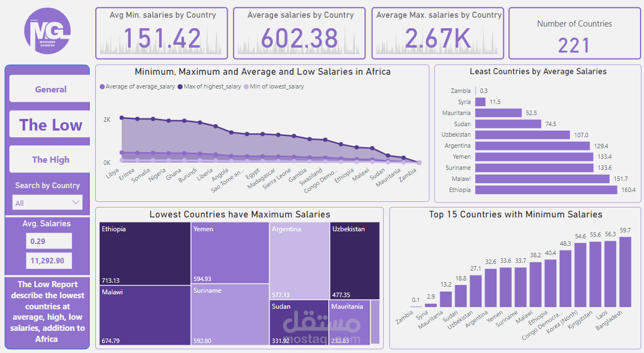This screenshot has height=353, width=644.
Task: Select the Average Max. salaries card 2.67K
Action: click(438, 33)
